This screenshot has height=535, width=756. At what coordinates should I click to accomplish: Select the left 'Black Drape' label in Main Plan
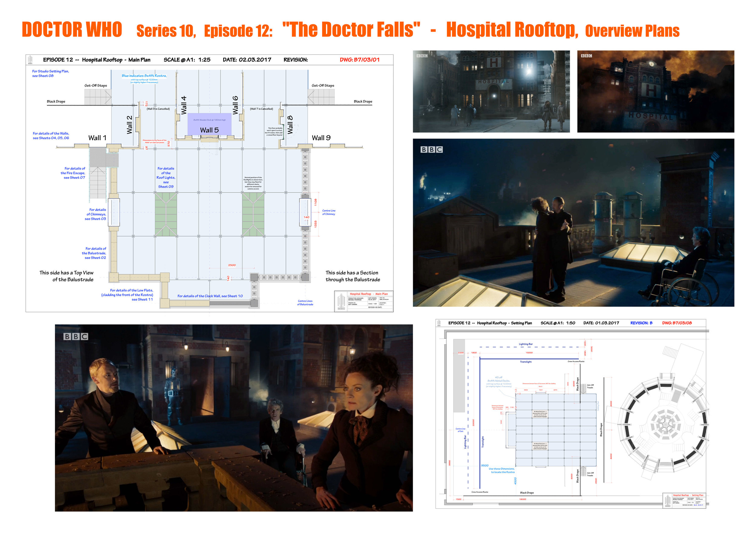[56, 101]
